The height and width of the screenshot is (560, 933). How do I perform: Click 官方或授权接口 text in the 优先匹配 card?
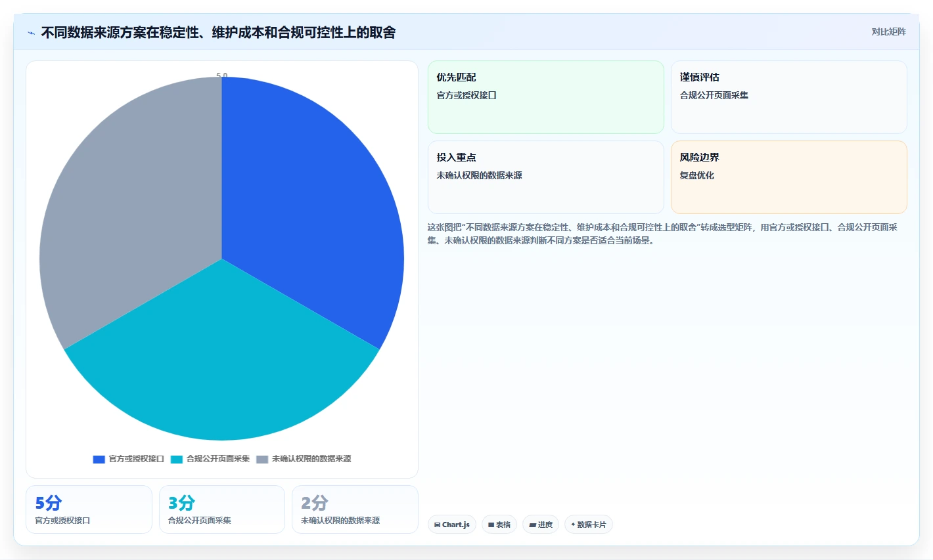click(466, 95)
